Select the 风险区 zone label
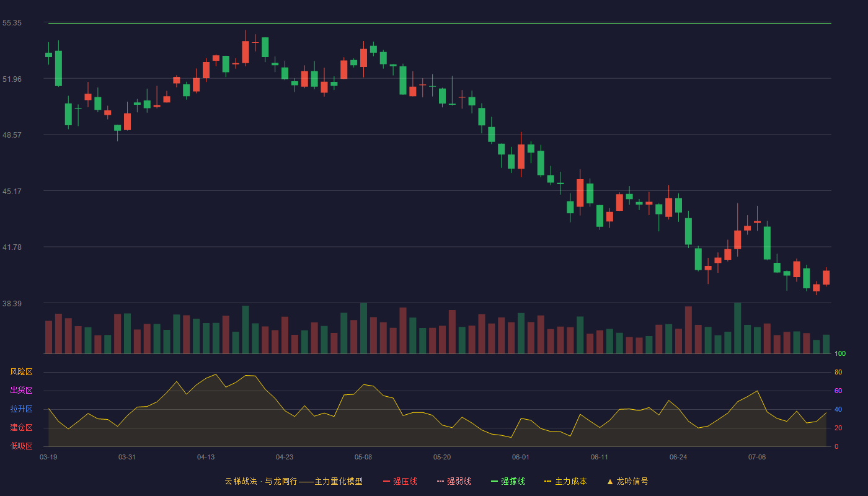Viewport: 868px width, 496px height. [21, 372]
